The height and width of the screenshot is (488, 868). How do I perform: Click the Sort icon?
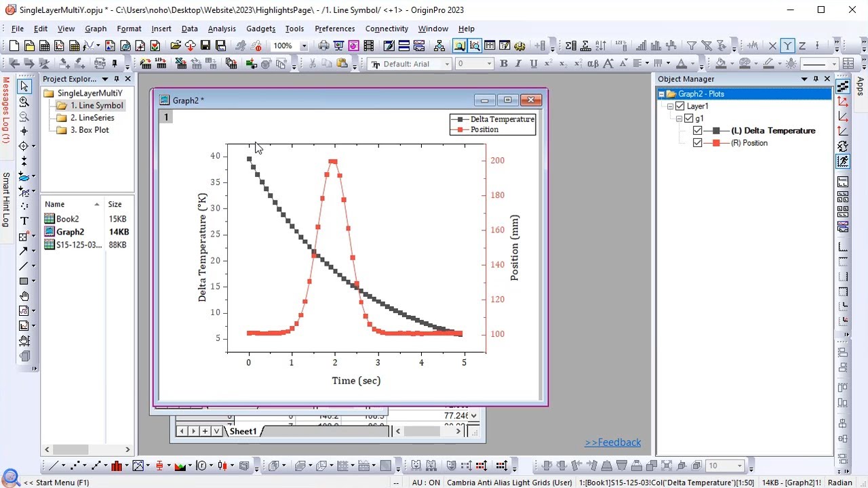600,46
